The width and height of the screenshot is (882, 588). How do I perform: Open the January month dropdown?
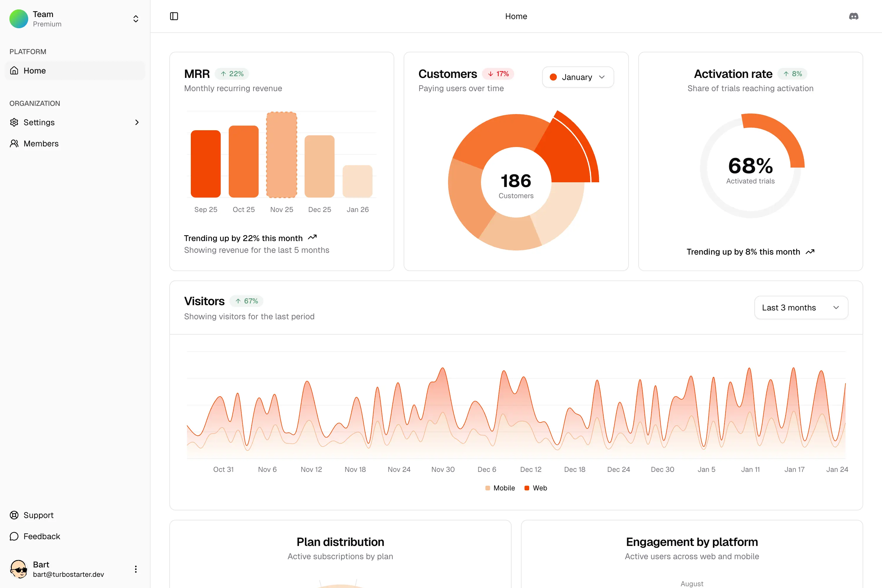[577, 77]
